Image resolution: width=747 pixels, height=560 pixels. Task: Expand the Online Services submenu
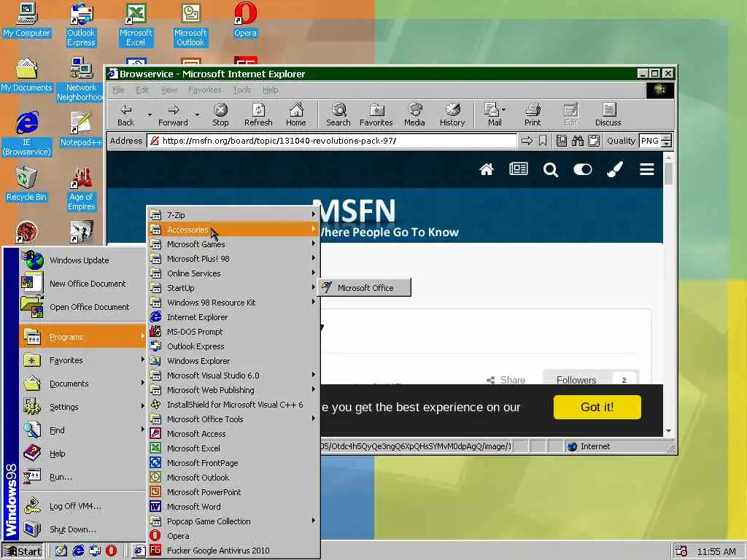tap(233, 273)
